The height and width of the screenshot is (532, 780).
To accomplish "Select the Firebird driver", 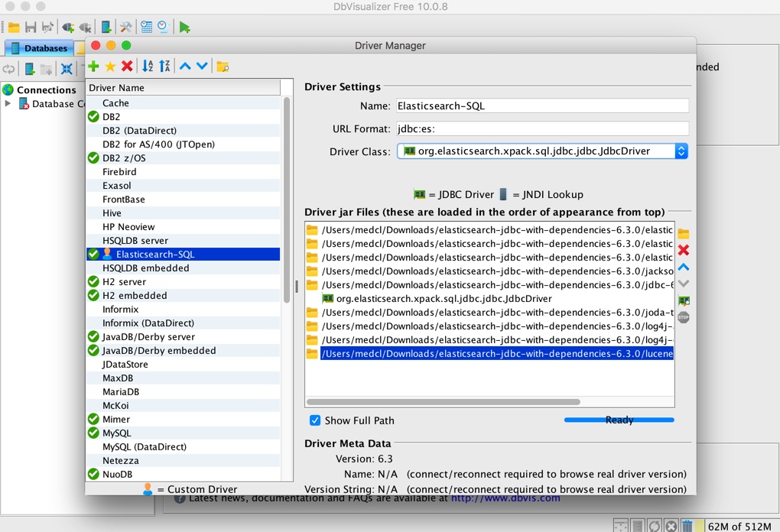I will (183, 172).
